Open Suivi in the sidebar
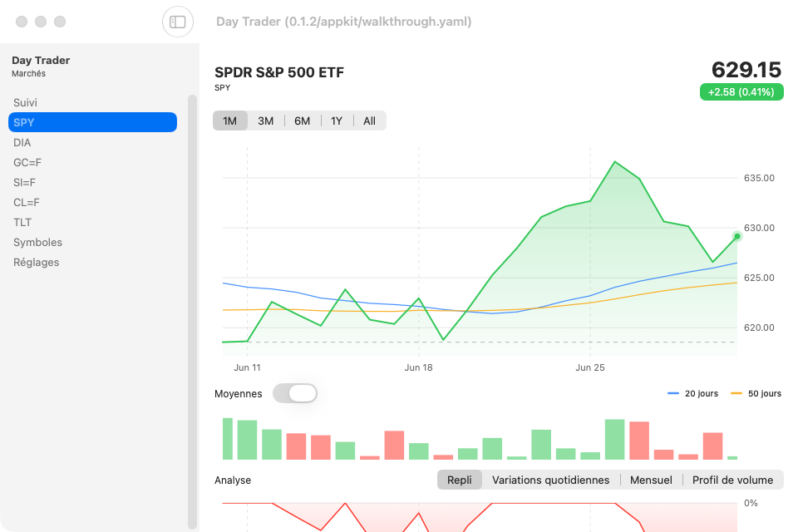 tap(92, 102)
